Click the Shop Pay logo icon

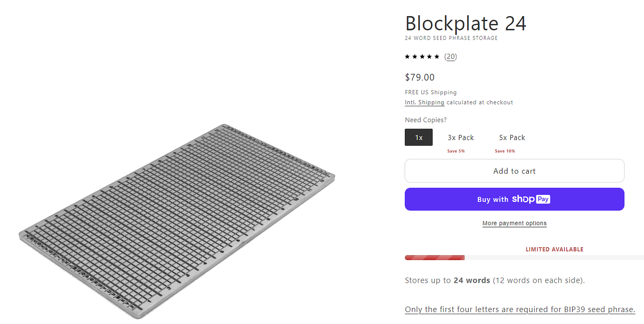531,199
